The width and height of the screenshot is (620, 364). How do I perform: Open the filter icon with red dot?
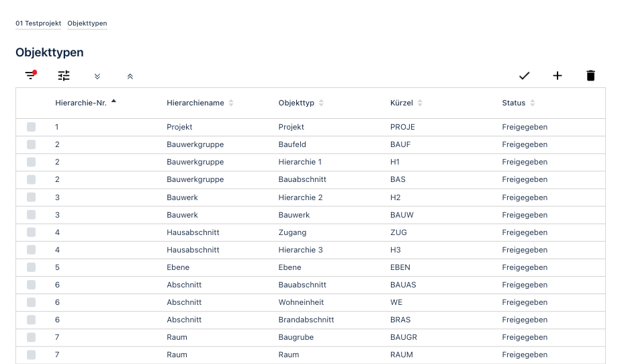point(31,75)
